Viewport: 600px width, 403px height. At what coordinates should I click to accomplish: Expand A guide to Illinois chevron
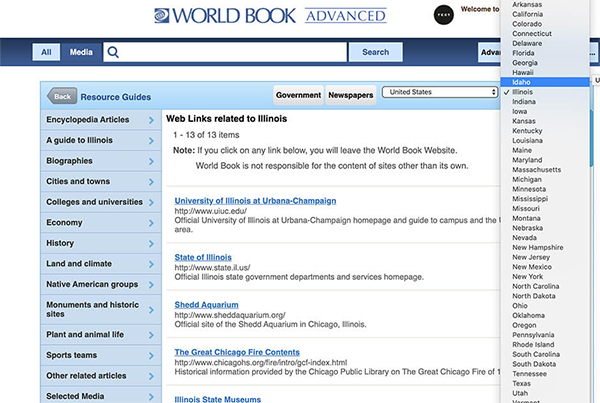click(151, 141)
